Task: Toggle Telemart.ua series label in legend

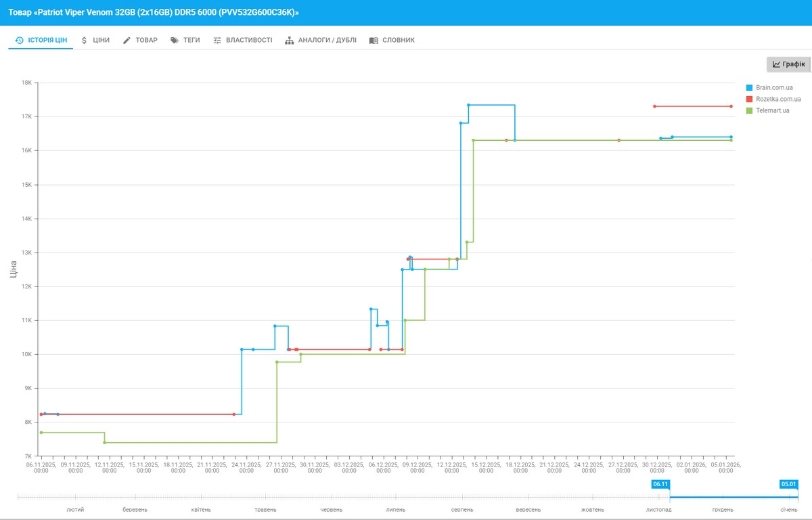Action: (x=772, y=110)
